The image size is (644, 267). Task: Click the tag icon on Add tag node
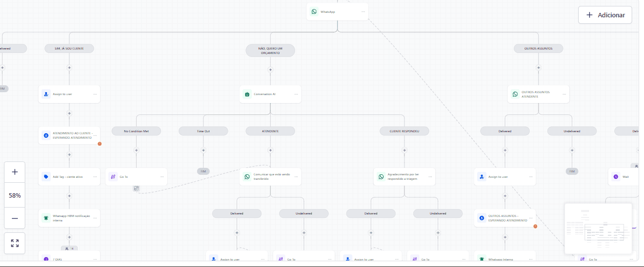pos(46,177)
